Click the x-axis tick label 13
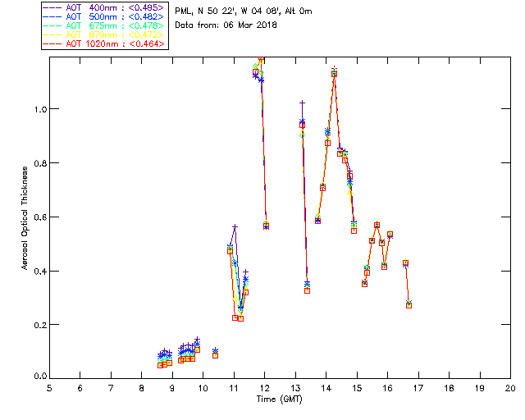The image size is (525, 420). point(295,388)
